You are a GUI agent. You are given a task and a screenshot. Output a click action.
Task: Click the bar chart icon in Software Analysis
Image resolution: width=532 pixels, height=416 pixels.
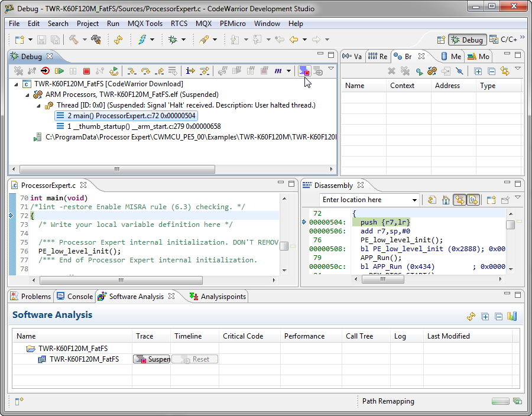[512, 316]
